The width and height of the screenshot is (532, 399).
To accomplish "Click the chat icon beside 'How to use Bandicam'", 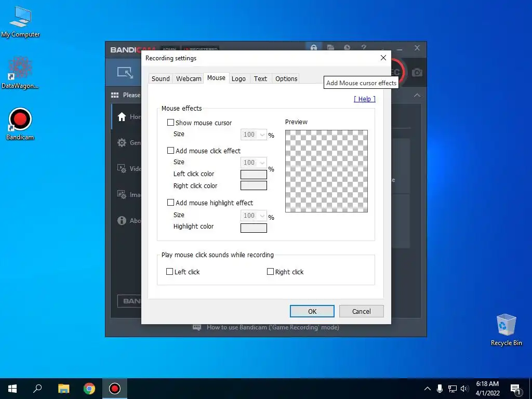I will click(197, 327).
